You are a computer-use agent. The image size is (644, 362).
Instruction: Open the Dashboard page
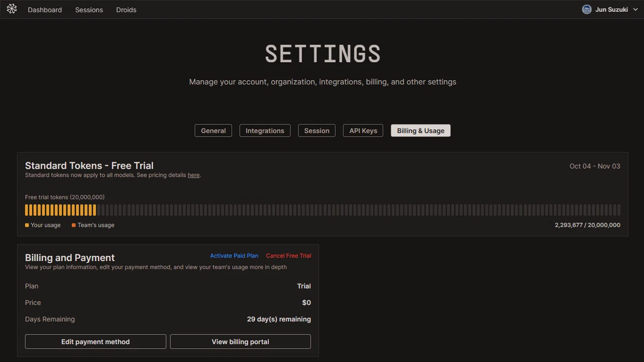coord(45,10)
